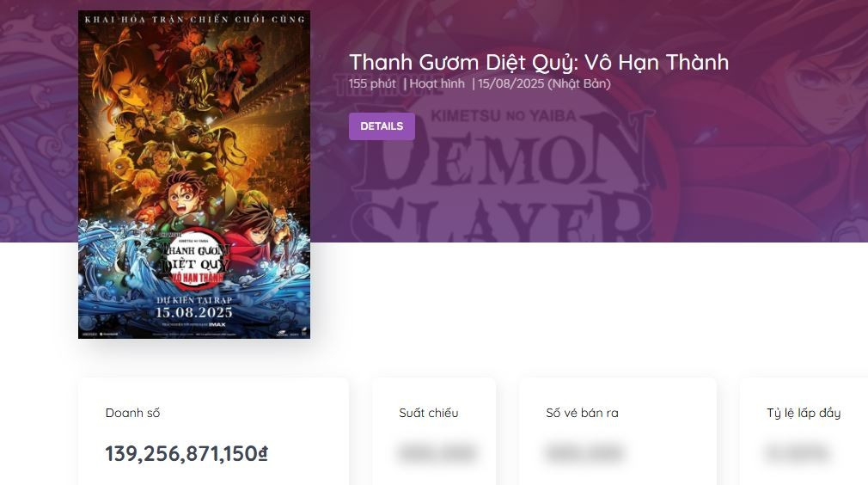Select the Số vé bán ra label
868x485 pixels.
point(582,413)
